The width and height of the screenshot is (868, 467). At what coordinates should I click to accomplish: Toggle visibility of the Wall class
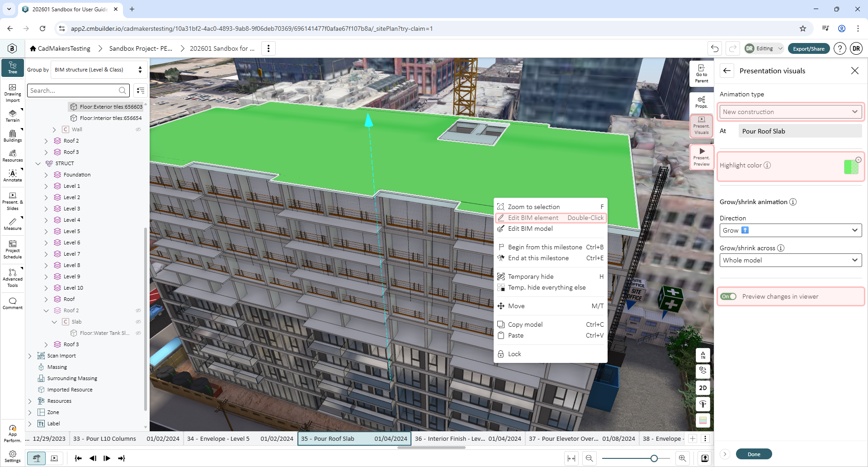138,129
